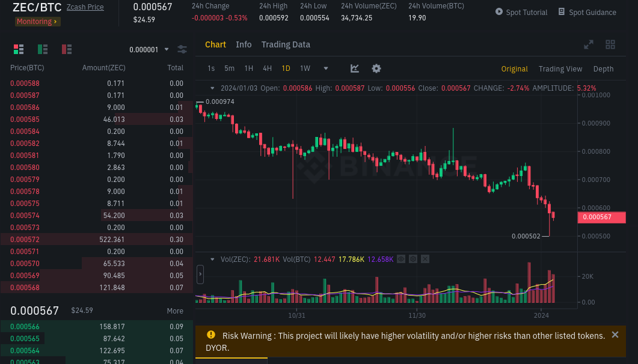Select sell order at price 0.000570

96,263
